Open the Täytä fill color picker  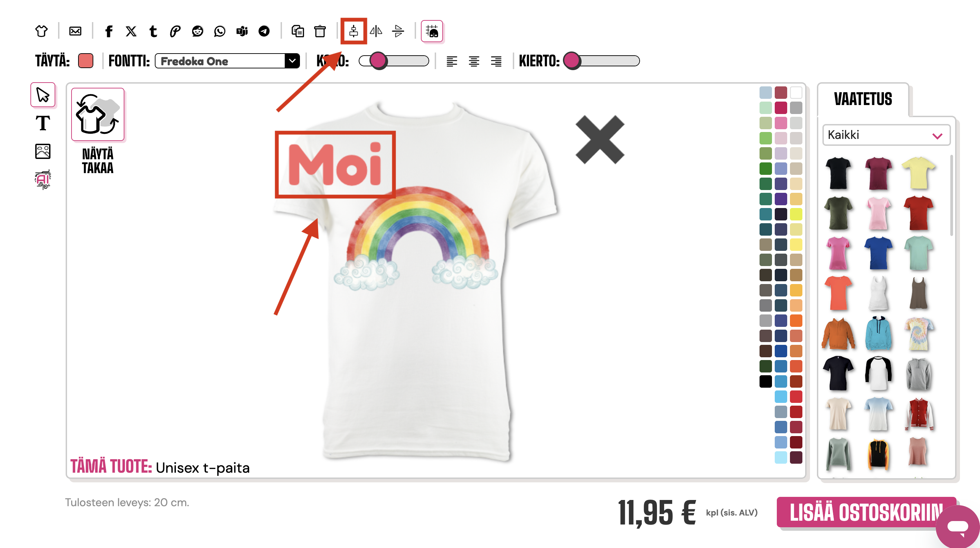tap(86, 61)
